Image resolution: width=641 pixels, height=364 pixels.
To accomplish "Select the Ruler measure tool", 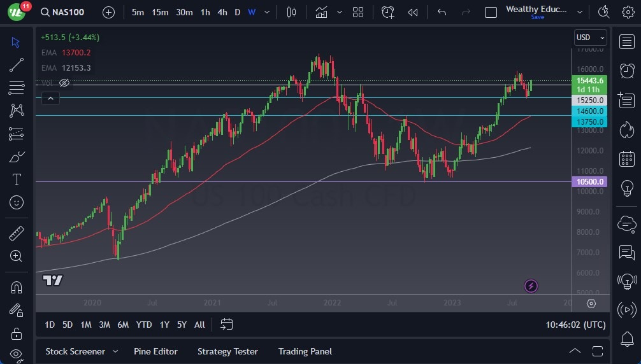I will point(17,234).
